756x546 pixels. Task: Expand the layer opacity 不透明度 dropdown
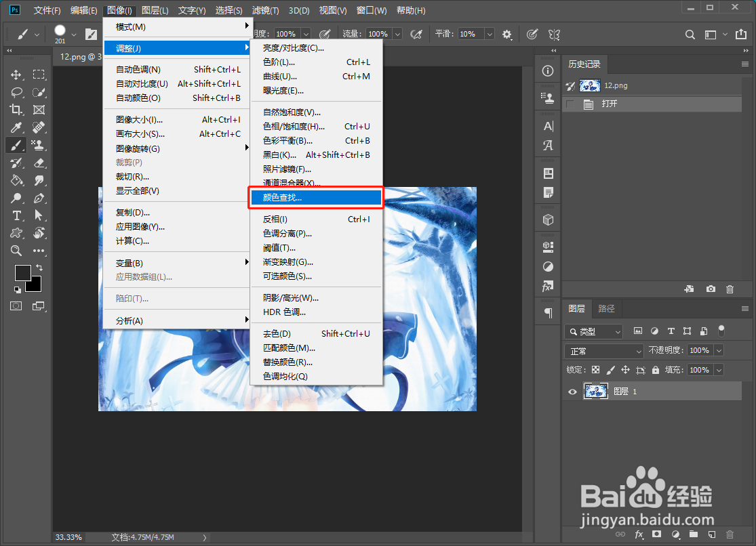pyautogui.click(x=719, y=350)
